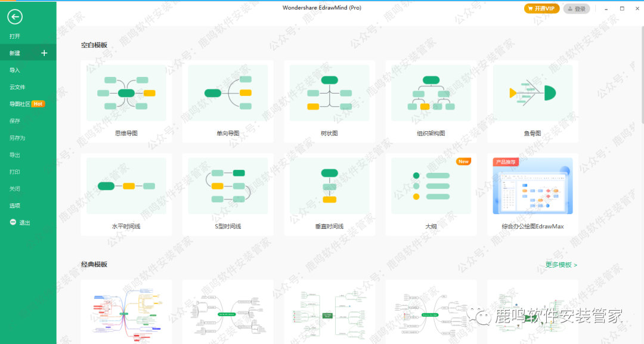Screen dimensions: 644x344
Task: Click the 开通VIP button
Action: (x=541, y=8)
